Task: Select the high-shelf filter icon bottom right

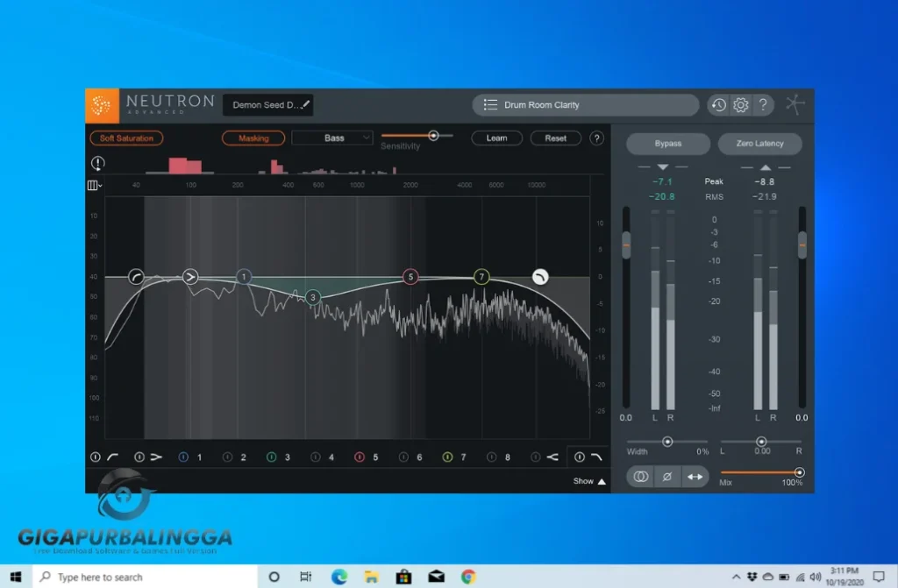Action: [x=595, y=457]
